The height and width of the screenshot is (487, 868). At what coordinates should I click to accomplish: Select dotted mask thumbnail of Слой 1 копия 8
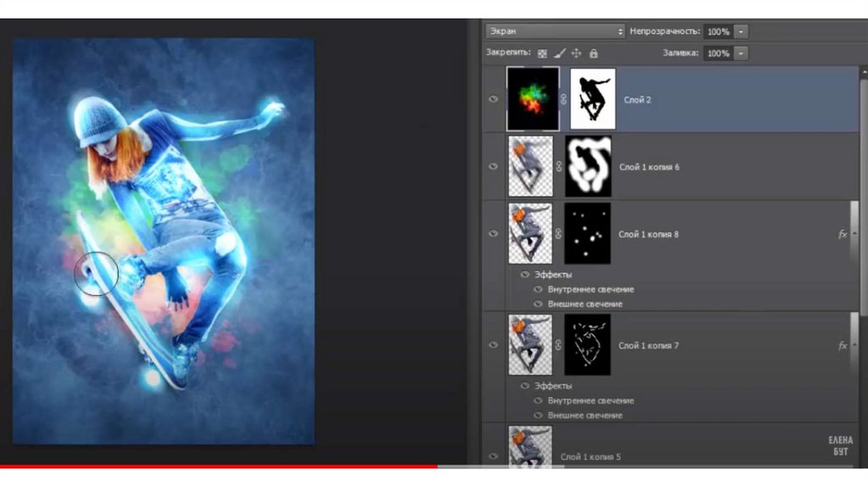[587, 233]
